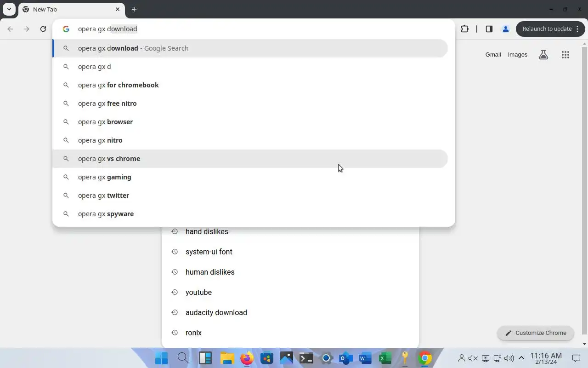Open the taskbar search magnifier

(x=183, y=358)
